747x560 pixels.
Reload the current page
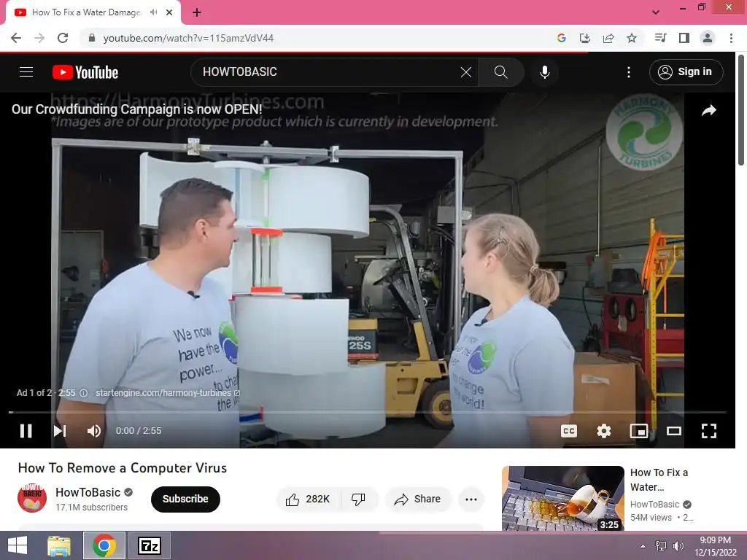63,38
